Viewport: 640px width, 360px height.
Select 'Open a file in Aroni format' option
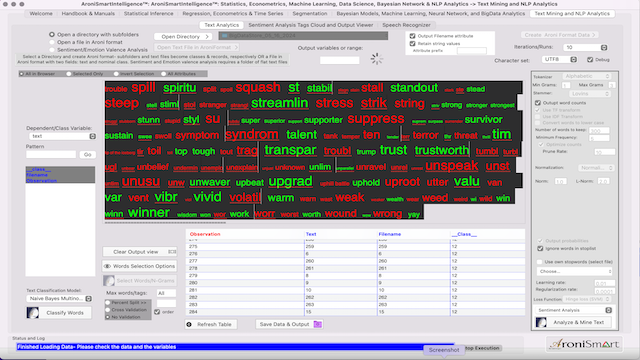[x=52, y=42]
